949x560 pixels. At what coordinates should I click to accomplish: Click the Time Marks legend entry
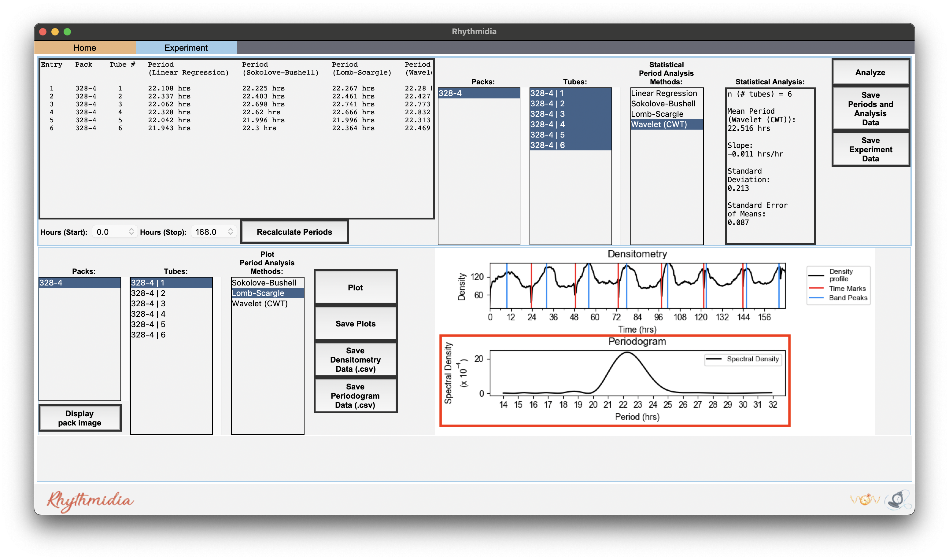pyautogui.click(x=838, y=288)
